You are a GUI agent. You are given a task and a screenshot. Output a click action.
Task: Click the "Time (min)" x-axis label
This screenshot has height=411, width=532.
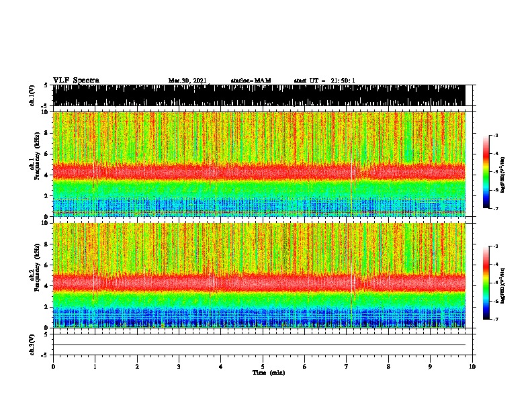click(269, 373)
